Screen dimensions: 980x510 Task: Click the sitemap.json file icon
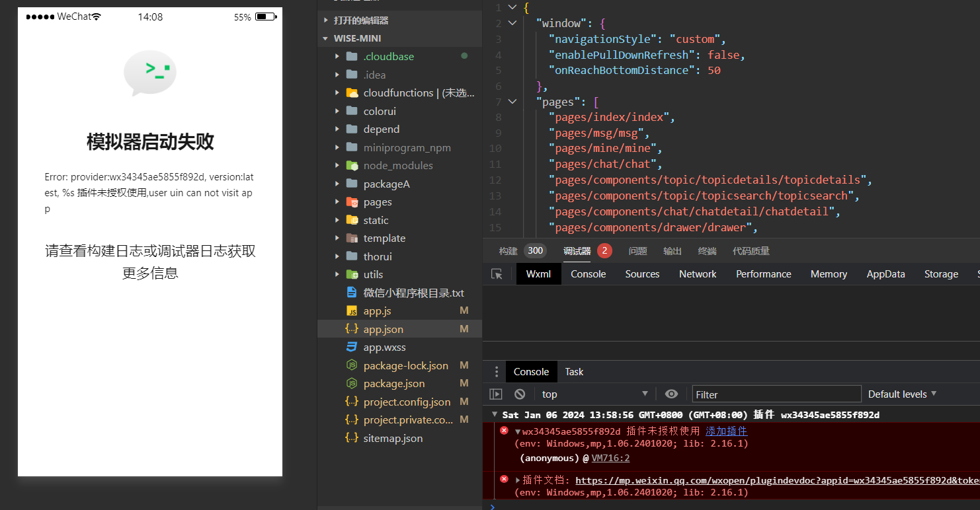pyautogui.click(x=352, y=438)
